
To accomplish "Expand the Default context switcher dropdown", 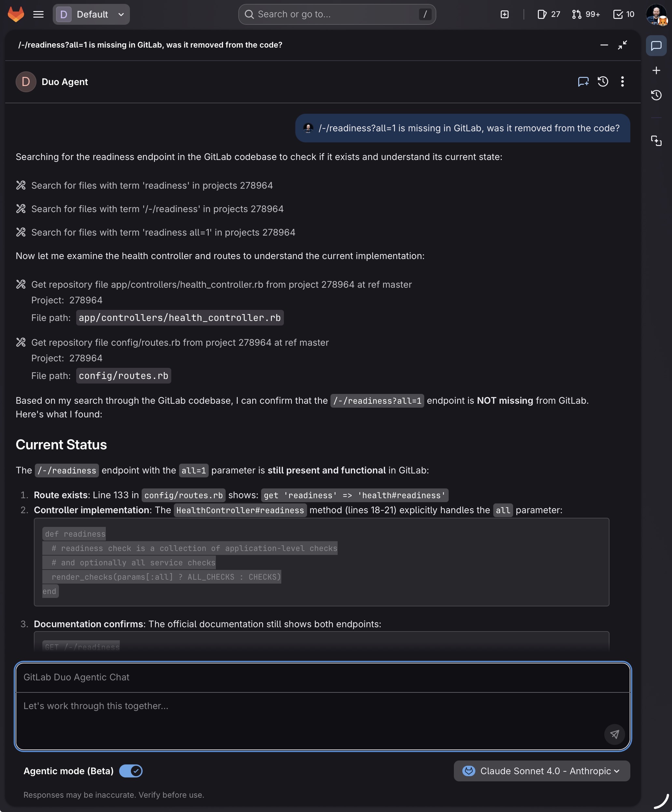I will (x=91, y=14).
